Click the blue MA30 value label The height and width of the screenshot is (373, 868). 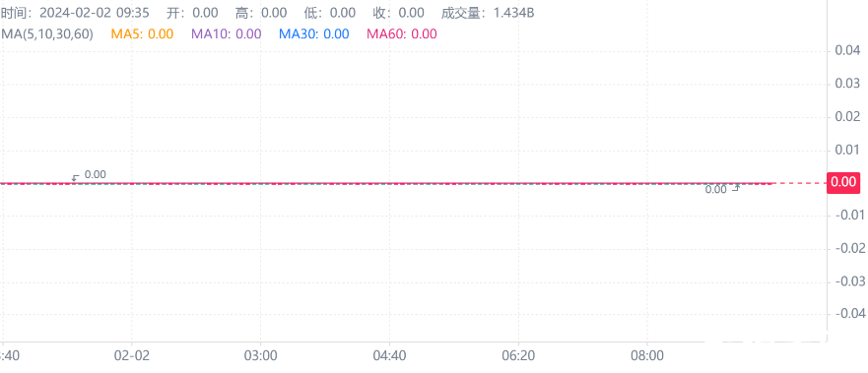click(314, 34)
